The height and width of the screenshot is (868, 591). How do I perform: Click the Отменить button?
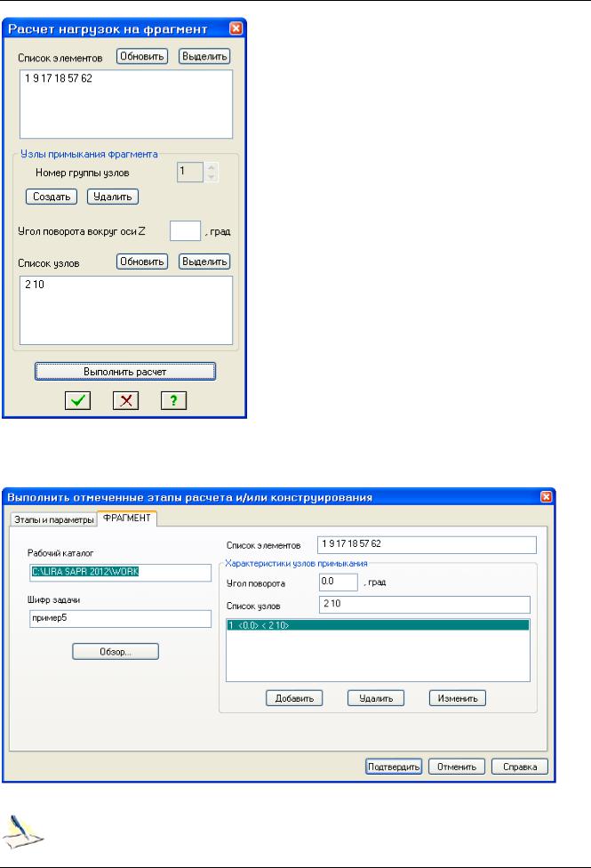[457, 767]
